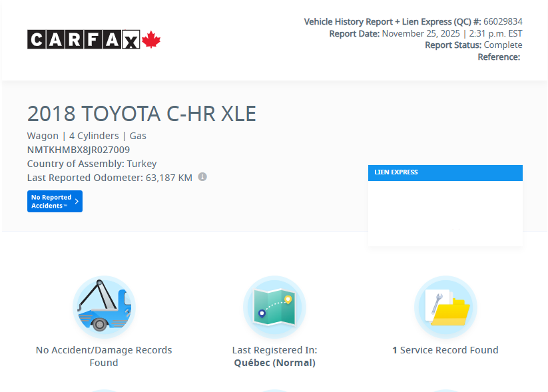The width and height of the screenshot is (548, 392).
Task: Click the blue LIEN EXPRESS banner bar
Action: 445,172
